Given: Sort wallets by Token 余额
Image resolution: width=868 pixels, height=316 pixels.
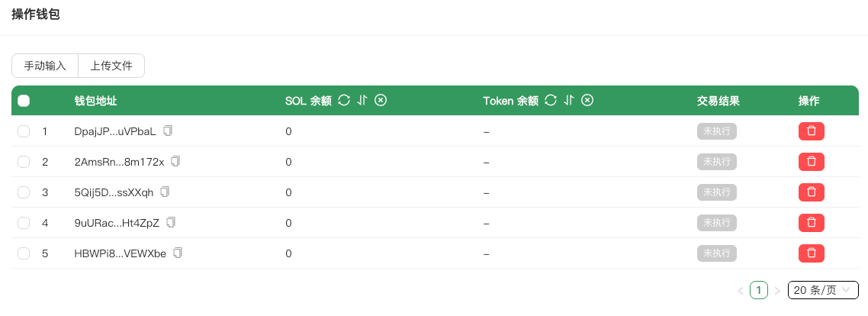Looking at the screenshot, I should (x=569, y=101).
